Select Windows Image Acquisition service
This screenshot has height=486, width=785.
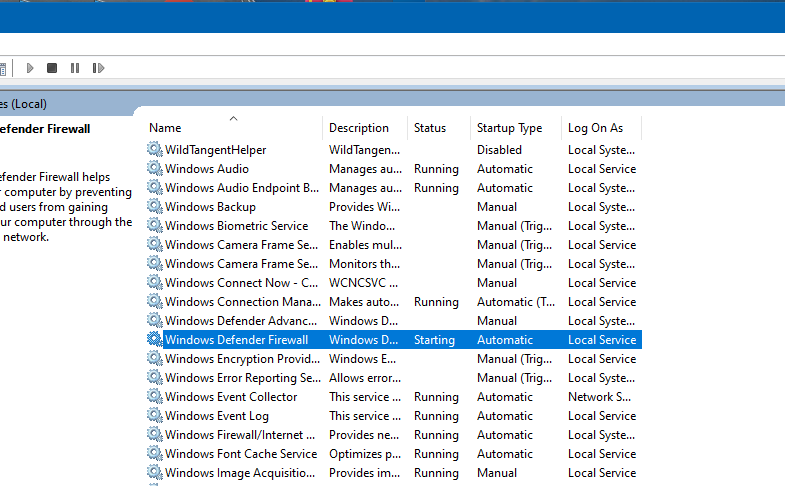394,473
